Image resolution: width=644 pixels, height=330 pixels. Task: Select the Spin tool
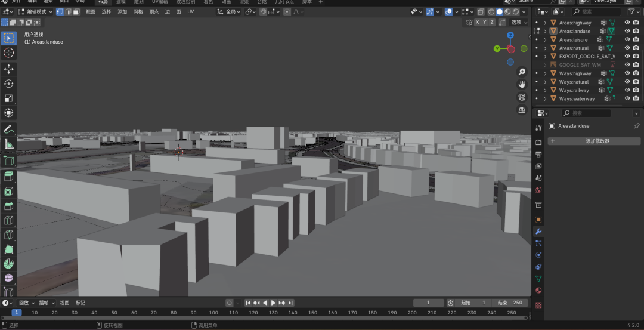(x=8, y=263)
